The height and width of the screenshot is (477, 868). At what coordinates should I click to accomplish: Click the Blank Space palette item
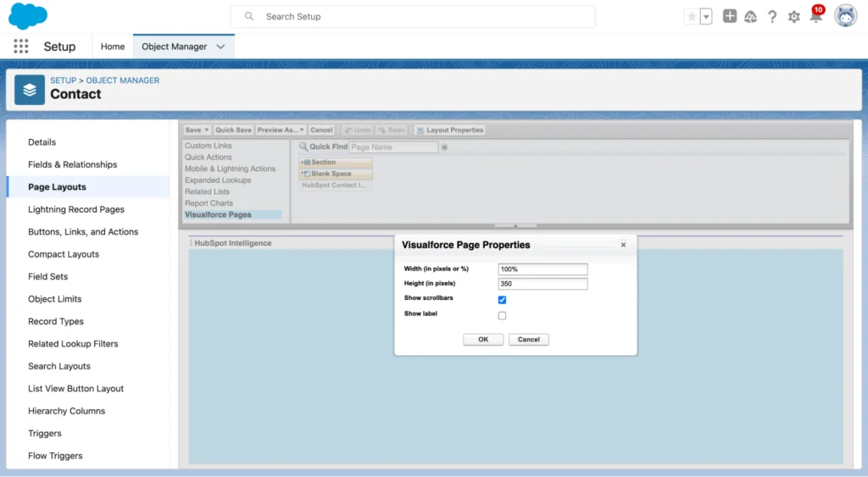(336, 174)
